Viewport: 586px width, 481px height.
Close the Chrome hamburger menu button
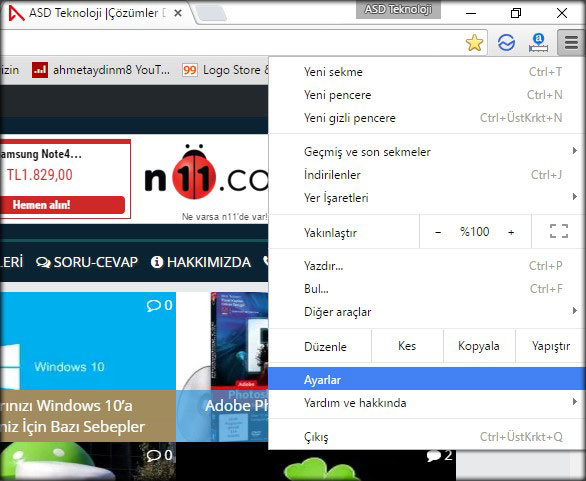(571, 43)
